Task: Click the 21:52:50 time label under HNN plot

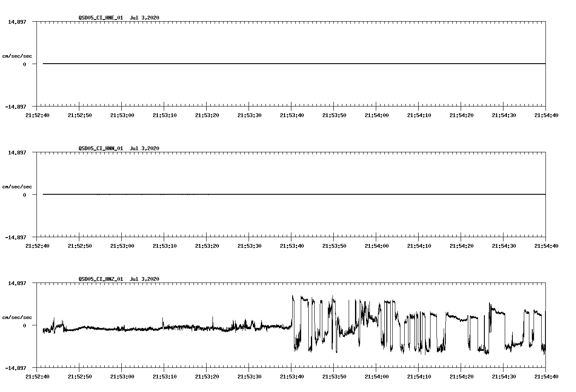Action: (80, 246)
